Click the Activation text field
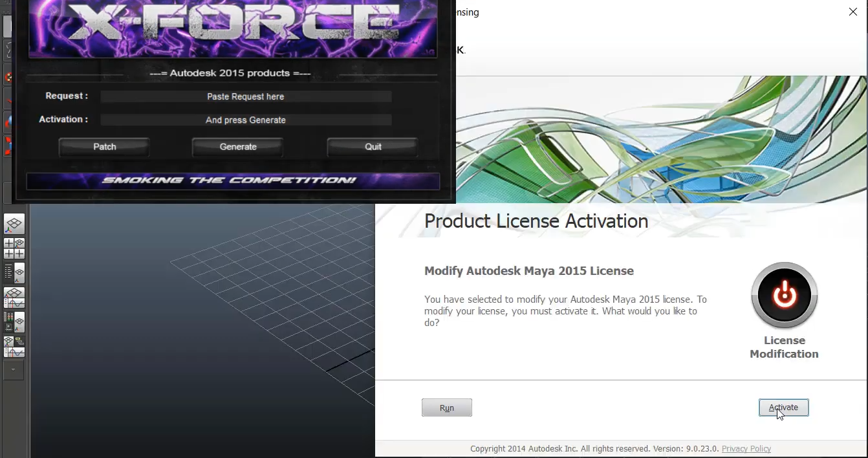 246,120
